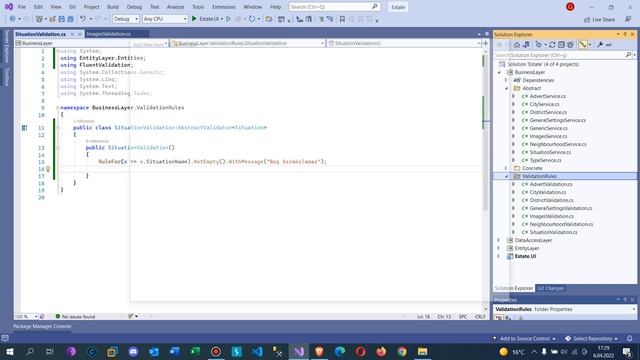Select SituationService.cs in Solution Explorer
The width and height of the screenshot is (640, 360).
click(x=550, y=152)
